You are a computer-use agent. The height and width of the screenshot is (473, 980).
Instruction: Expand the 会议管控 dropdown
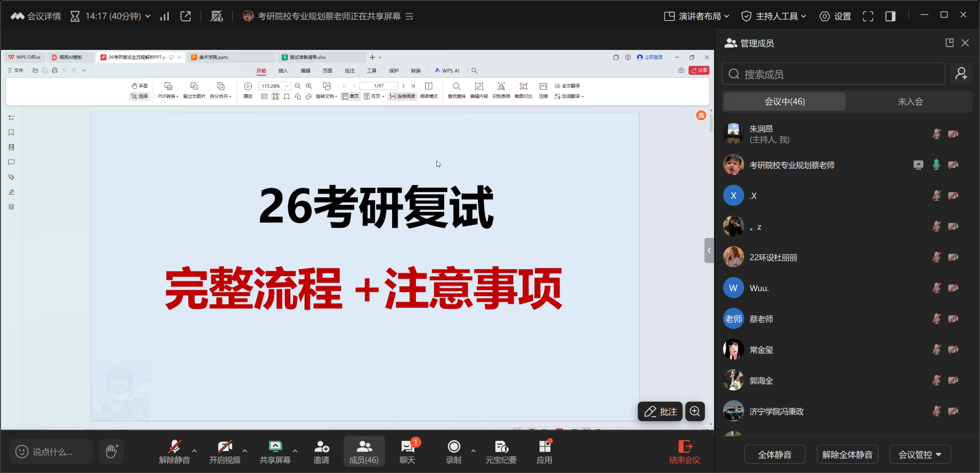tap(920, 454)
